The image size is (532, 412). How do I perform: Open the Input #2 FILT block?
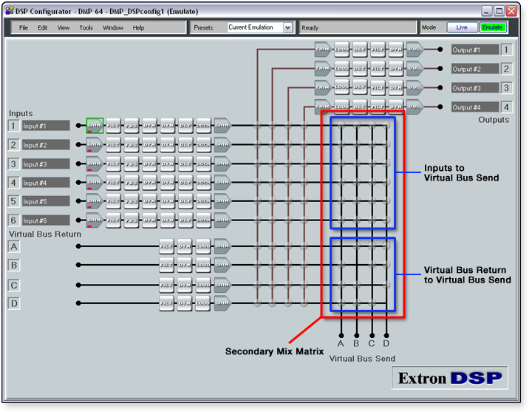point(113,144)
